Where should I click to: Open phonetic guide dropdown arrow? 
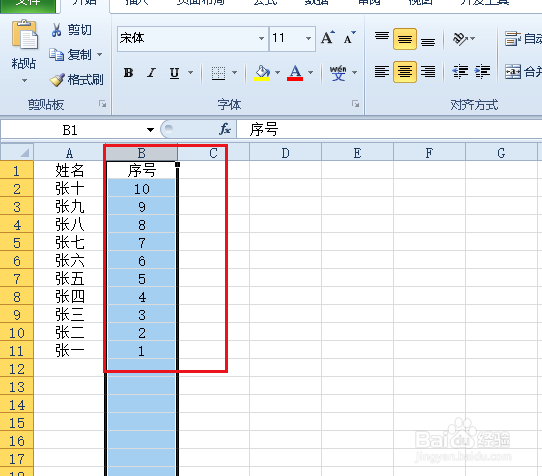click(x=354, y=73)
